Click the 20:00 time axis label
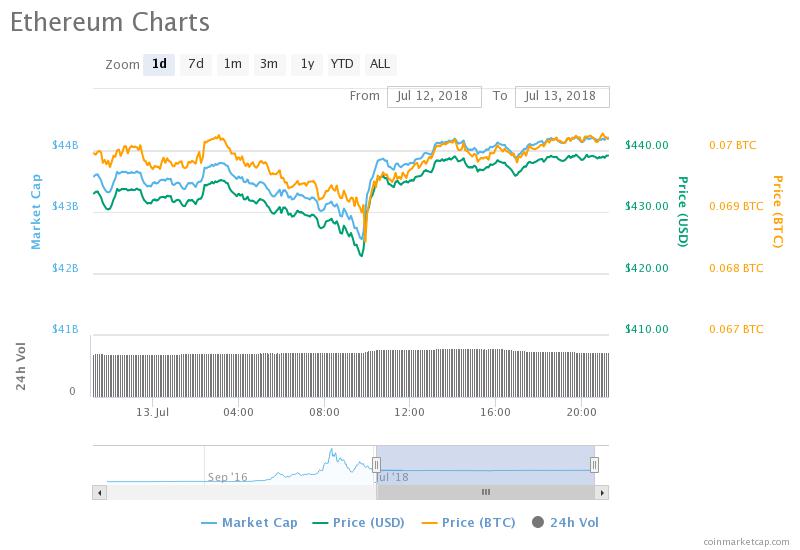Viewport: 800px width, 550px height. [581, 412]
